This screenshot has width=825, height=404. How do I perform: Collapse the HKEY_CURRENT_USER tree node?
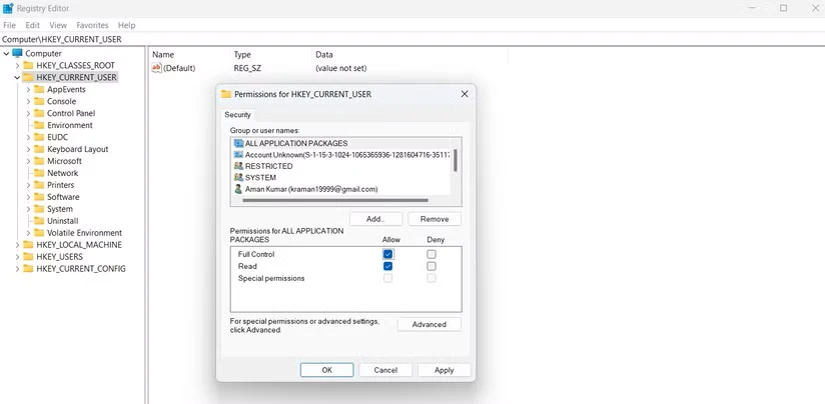point(17,77)
